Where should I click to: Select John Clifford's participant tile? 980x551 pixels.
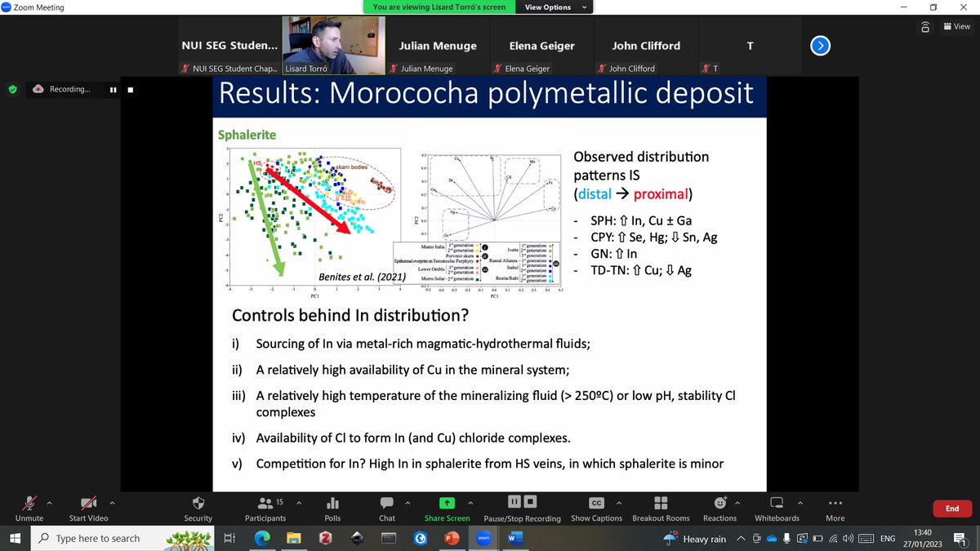(646, 47)
